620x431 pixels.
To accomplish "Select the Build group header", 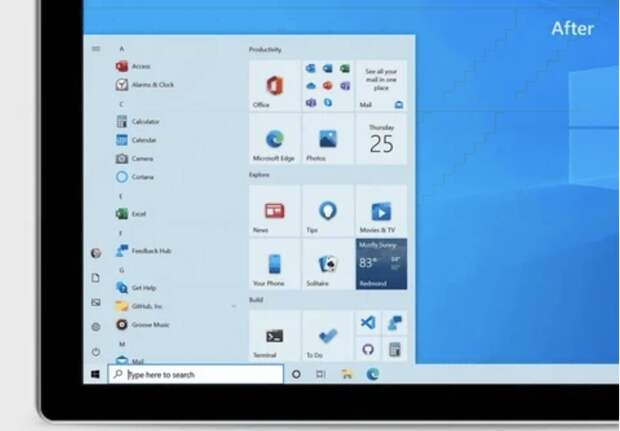I will (x=256, y=300).
